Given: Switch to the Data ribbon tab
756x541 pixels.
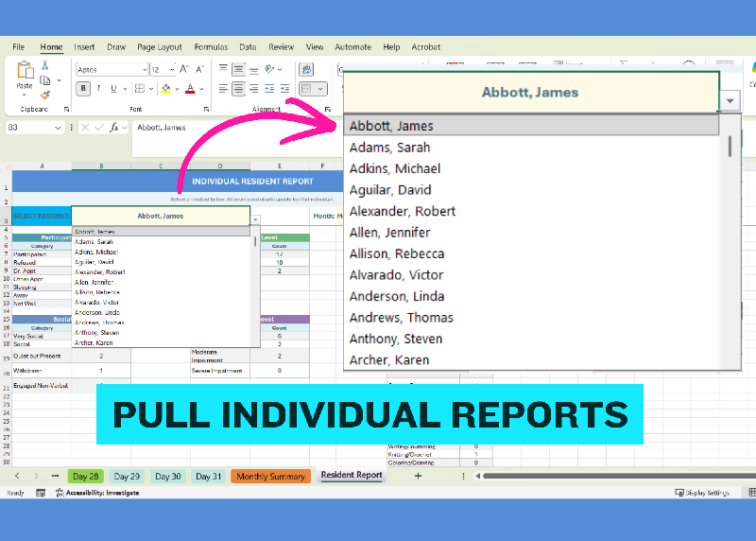Looking at the screenshot, I should (248, 46).
